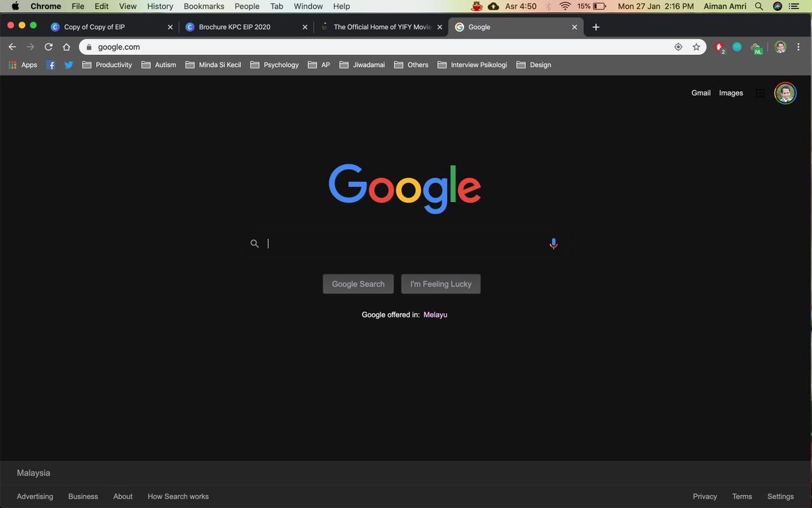Image resolution: width=812 pixels, height=508 pixels.
Task: Open macOS Spotlight search icon
Action: coord(759,6)
